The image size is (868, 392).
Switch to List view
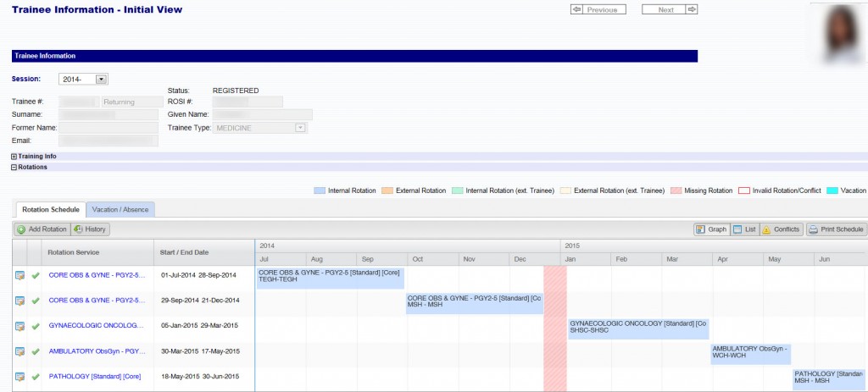point(743,229)
